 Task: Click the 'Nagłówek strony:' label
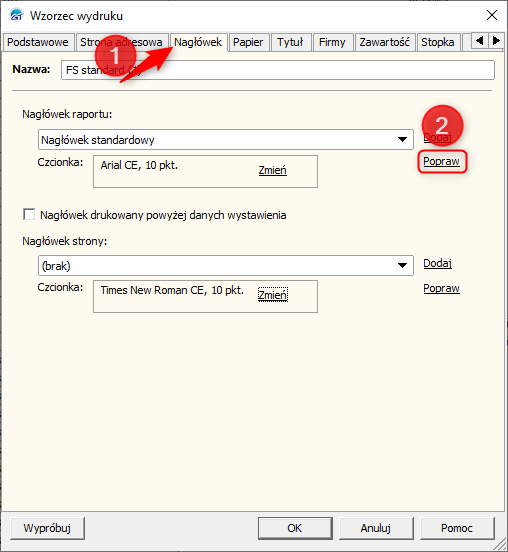click(x=65, y=241)
